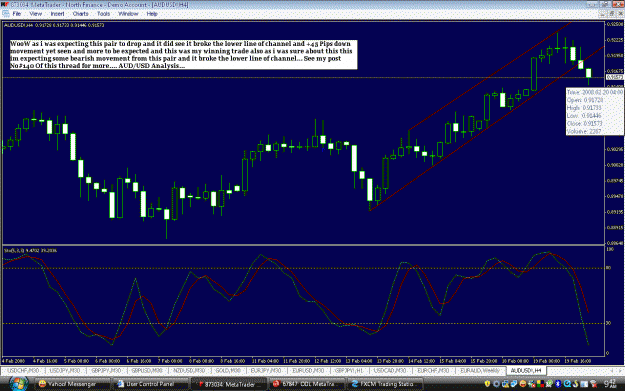
Task: Switch to the USDJPY,M30 chart tab
Action: [x=65, y=371]
